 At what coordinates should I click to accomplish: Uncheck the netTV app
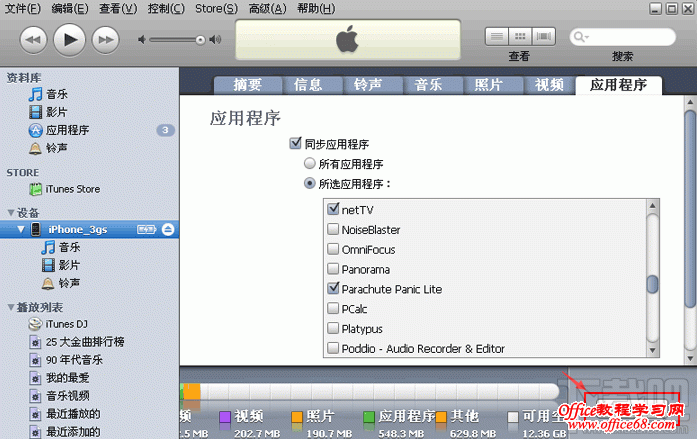point(333,208)
